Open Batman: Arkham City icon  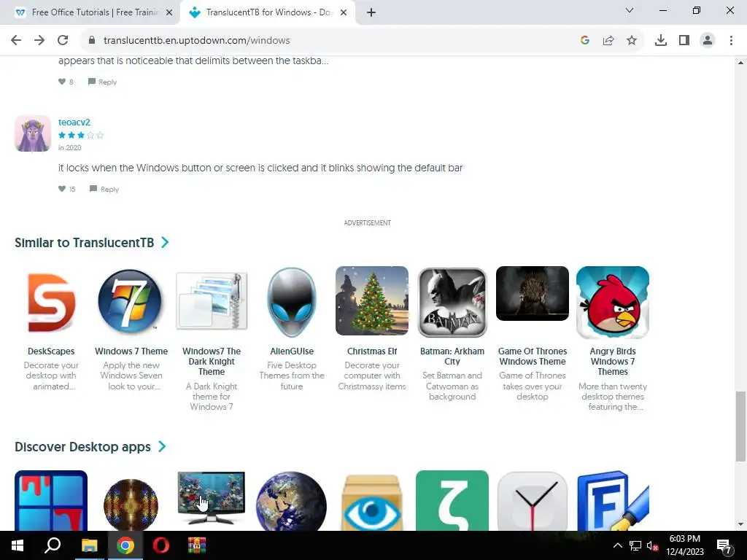pyautogui.click(x=452, y=302)
